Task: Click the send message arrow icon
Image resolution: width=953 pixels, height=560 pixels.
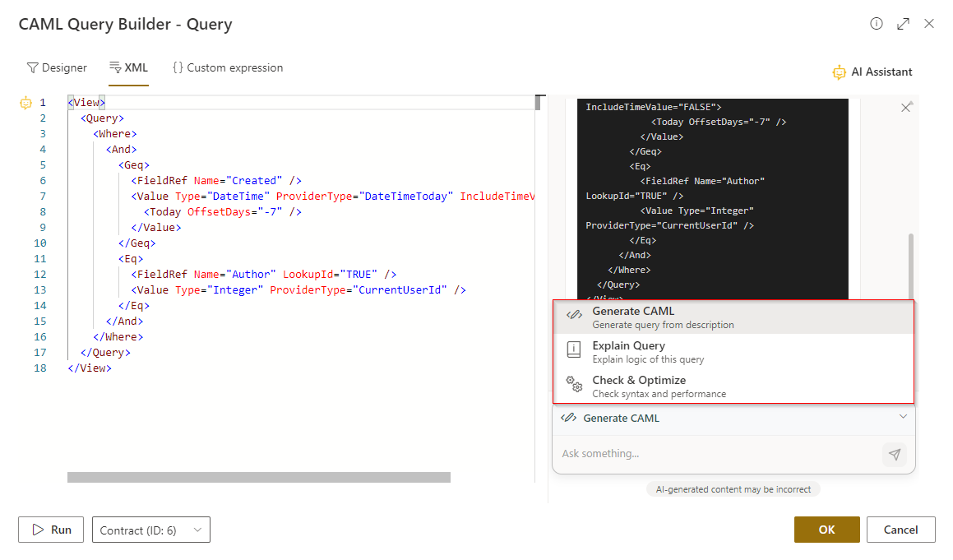Action: click(895, 454)
